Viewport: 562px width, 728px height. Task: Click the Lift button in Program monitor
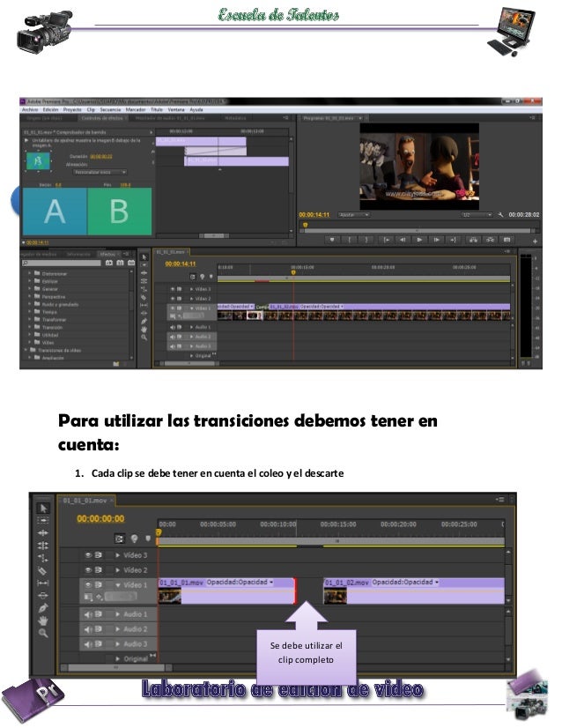473,240
